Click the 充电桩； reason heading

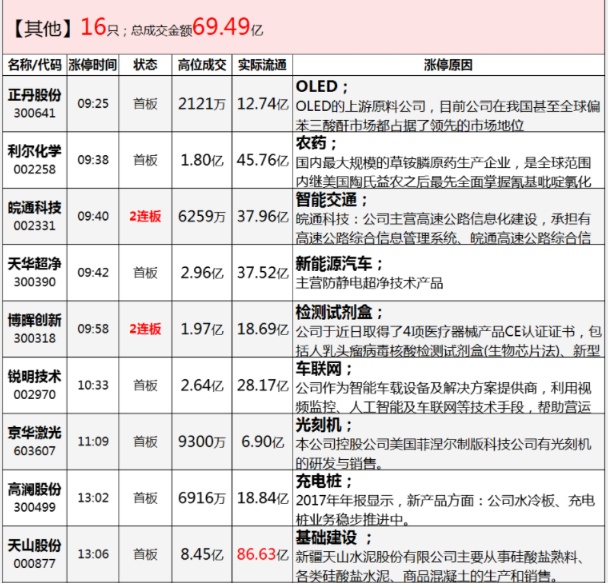pos(324,481)
